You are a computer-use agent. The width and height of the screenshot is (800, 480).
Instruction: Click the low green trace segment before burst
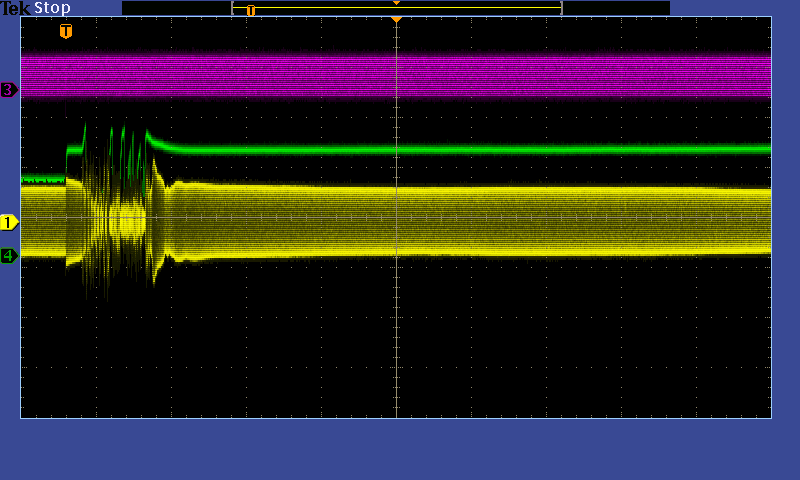(x=42, y=180)
